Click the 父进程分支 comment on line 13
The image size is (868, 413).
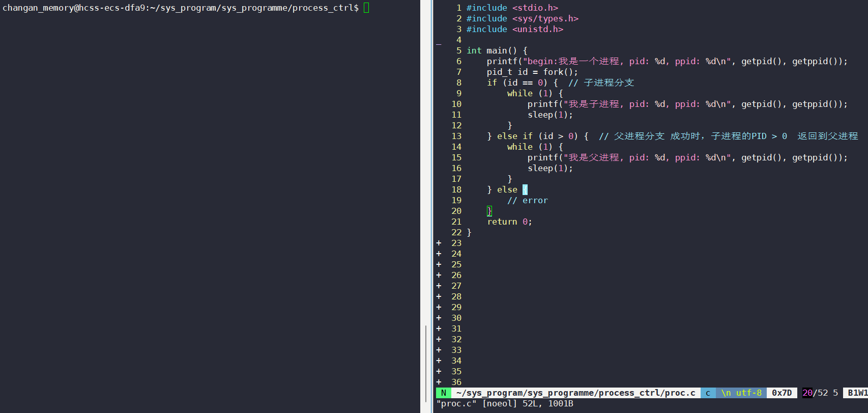click(x=729, y=136)
